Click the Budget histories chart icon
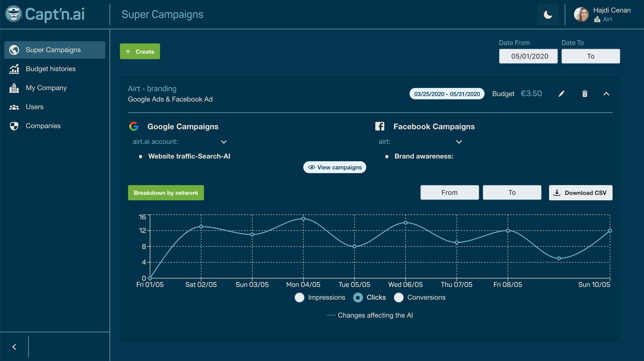The image size is (644, 361). click(14, 69)
